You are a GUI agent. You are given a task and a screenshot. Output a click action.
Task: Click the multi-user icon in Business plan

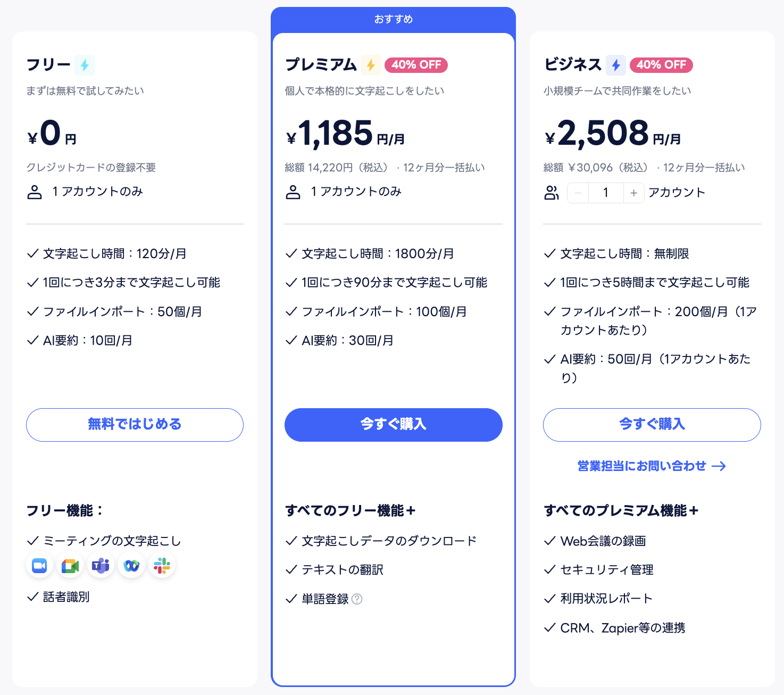click(x=552, y=193)
